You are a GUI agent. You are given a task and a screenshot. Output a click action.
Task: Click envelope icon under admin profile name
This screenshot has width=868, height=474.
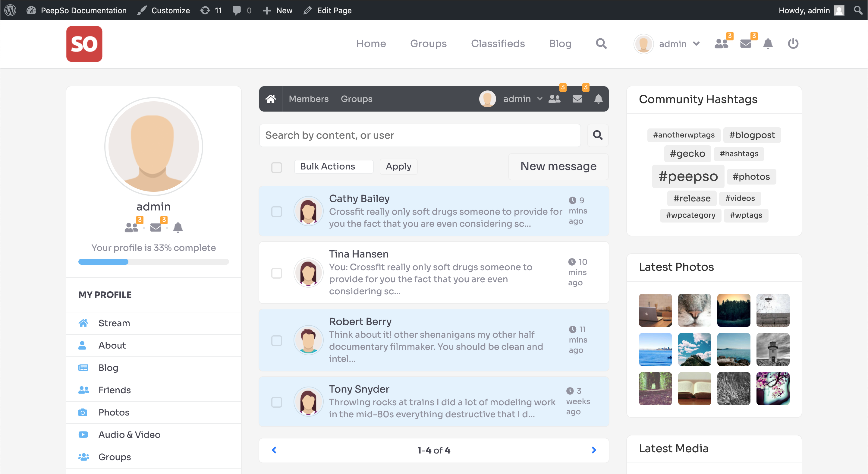pyautogui.click(x=156, y=228)
